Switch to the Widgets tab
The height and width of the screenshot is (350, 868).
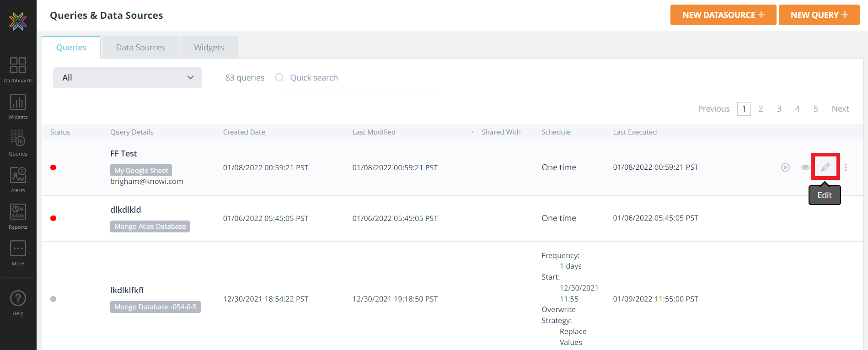coord(209,48)
